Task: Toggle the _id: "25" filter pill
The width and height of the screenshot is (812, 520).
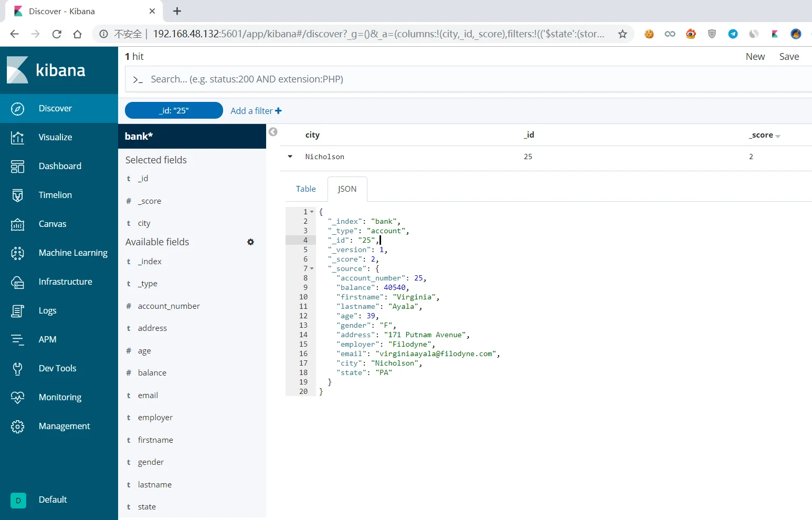Action: pos(174,111)
